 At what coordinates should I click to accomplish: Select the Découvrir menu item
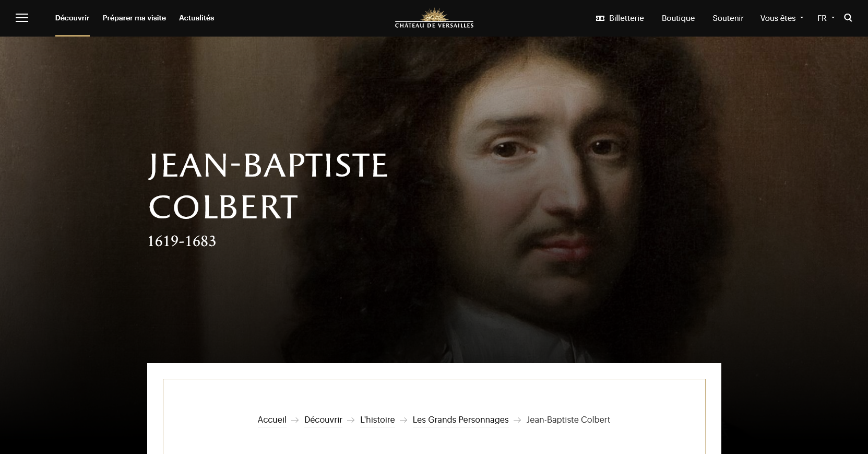[x=73, y=18]
